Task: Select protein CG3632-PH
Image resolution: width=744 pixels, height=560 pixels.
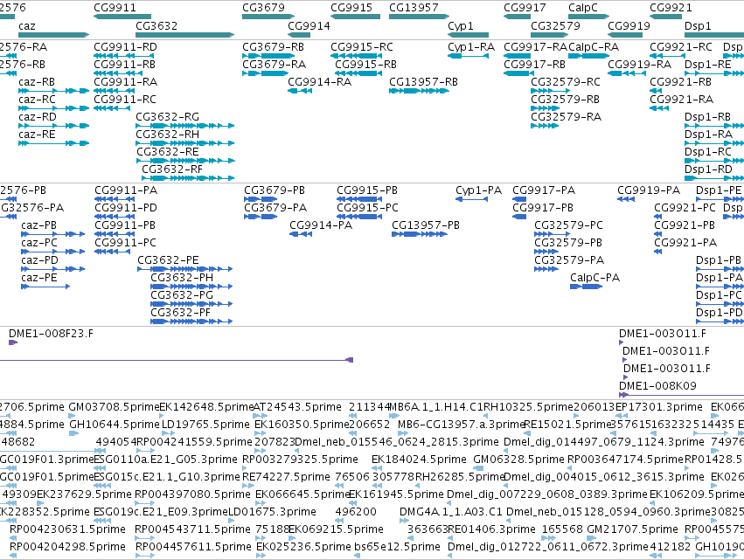Action: pyautogui.click(x=182, y=278)
